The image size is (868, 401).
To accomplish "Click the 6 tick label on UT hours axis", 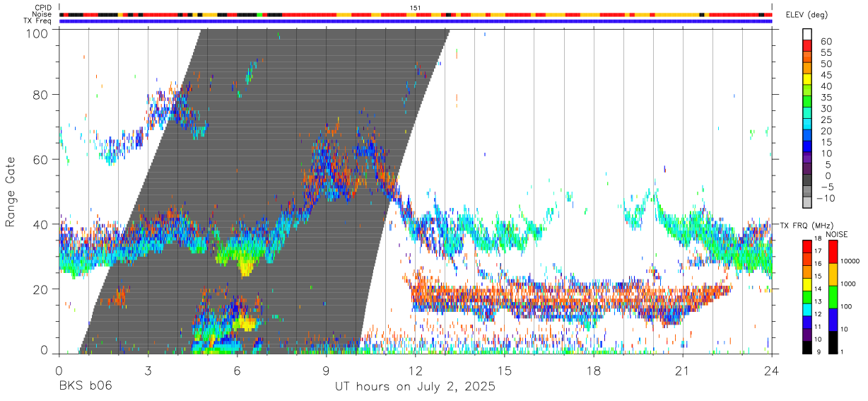I will 237,370.
